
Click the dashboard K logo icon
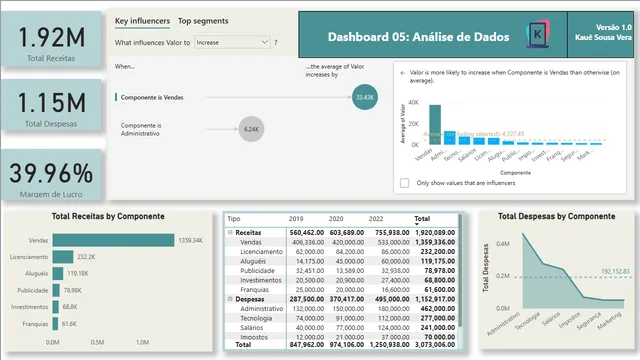(538, 34)
